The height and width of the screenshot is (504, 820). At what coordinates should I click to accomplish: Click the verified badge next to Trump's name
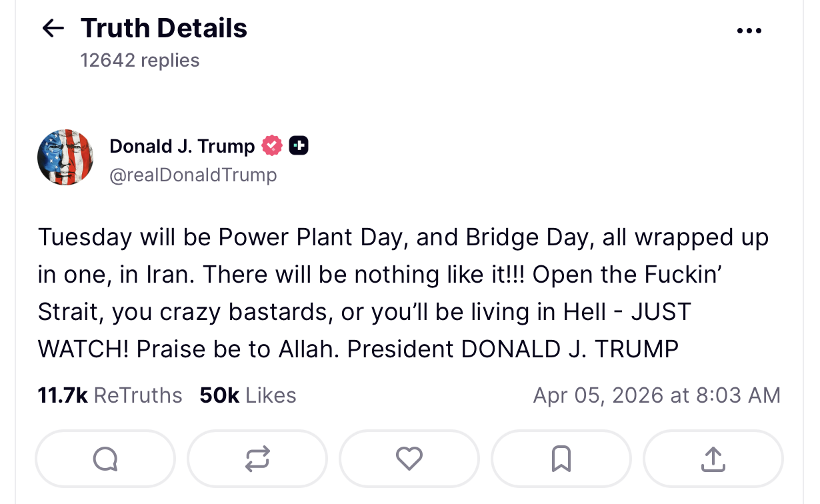(271, 145)
